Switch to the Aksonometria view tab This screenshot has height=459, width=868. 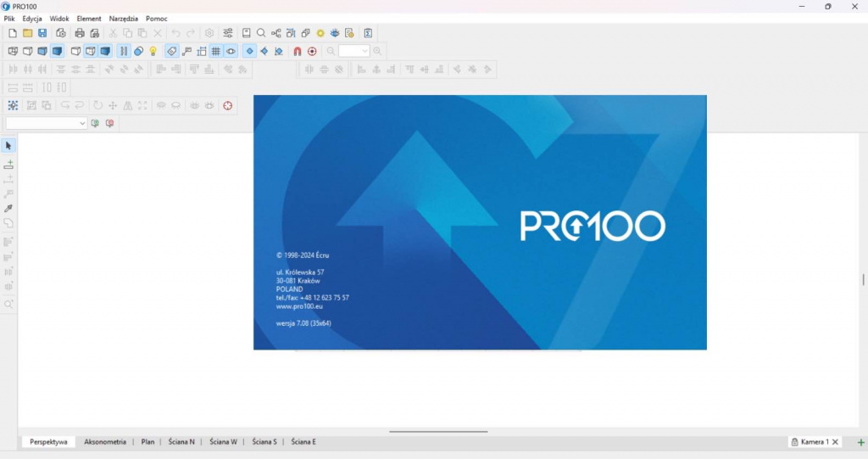click(105, 442)
